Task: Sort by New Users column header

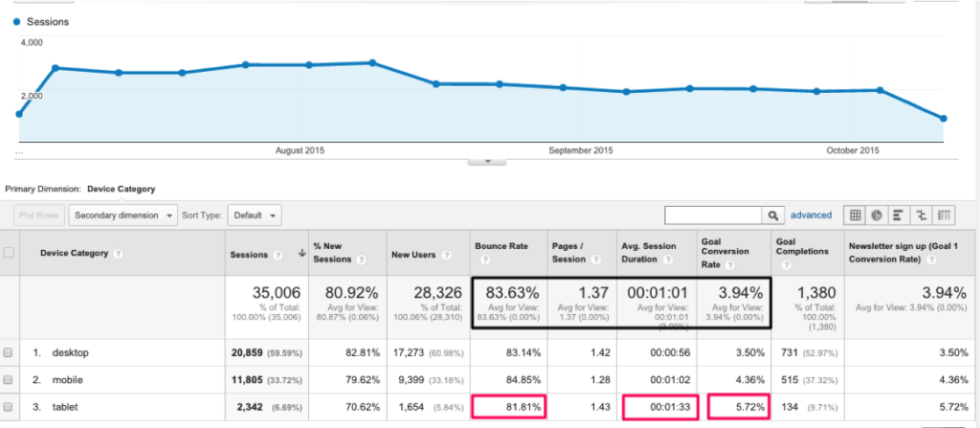Action: (x=413, y=255)
